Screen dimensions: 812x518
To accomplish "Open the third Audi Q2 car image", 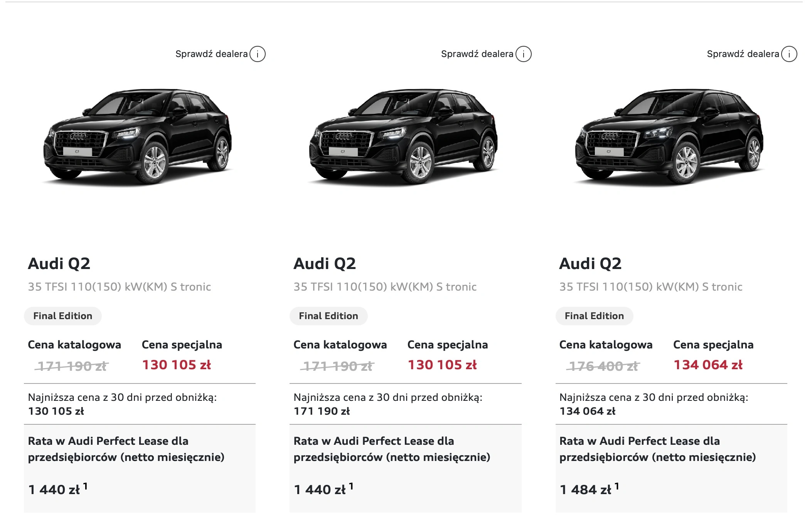I will tap(669, 137).
